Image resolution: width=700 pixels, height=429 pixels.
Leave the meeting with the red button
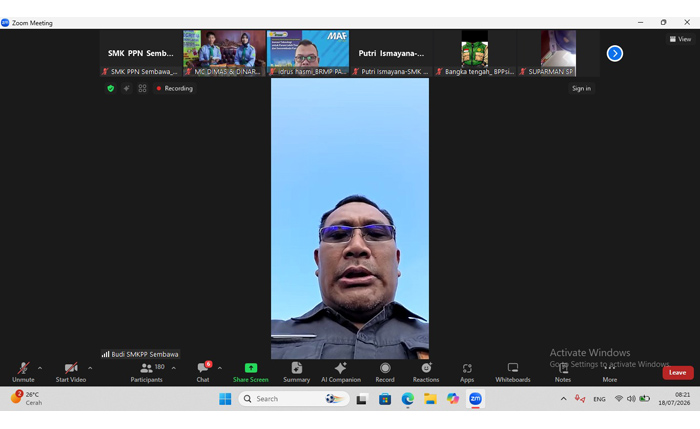(x=678, y=372)
